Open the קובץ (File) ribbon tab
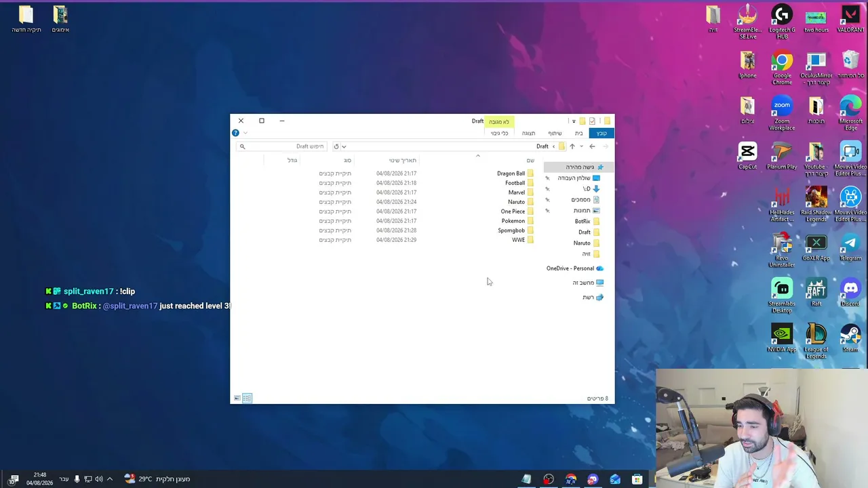 601,133
